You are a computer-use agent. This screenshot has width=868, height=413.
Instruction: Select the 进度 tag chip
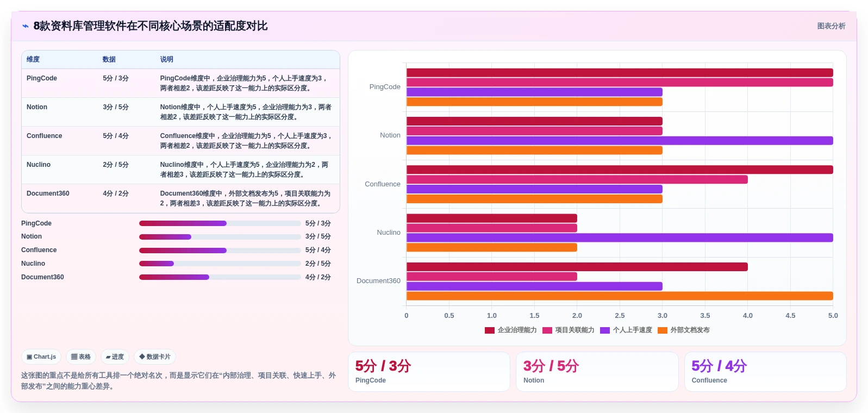[115, 357]
